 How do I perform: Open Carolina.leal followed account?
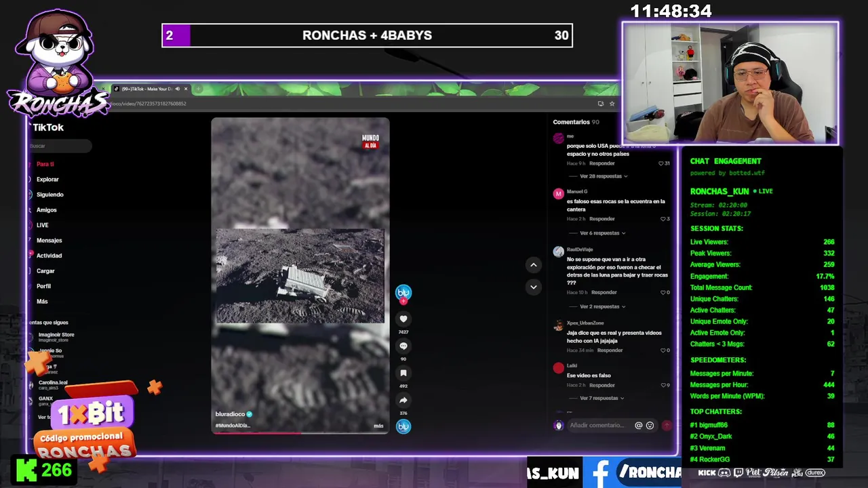pos(52,384)
